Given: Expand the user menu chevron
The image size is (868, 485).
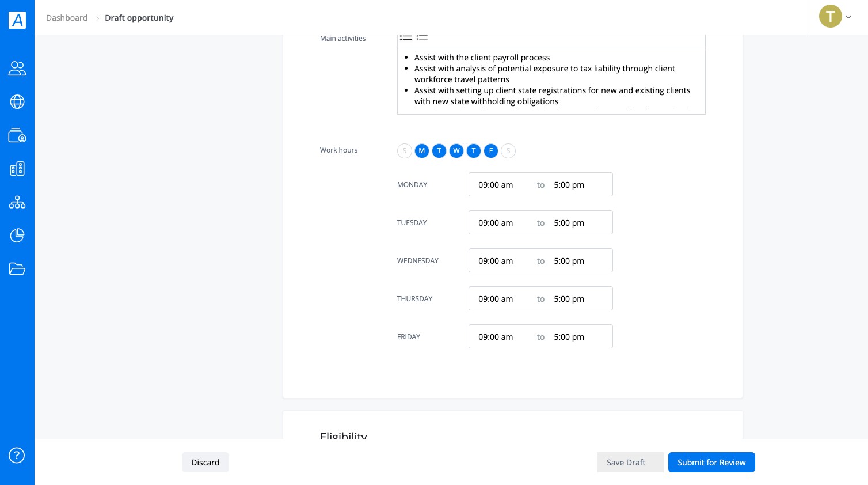Looking at the screenshot, I should pyautogui.click(x=848, y=17).
